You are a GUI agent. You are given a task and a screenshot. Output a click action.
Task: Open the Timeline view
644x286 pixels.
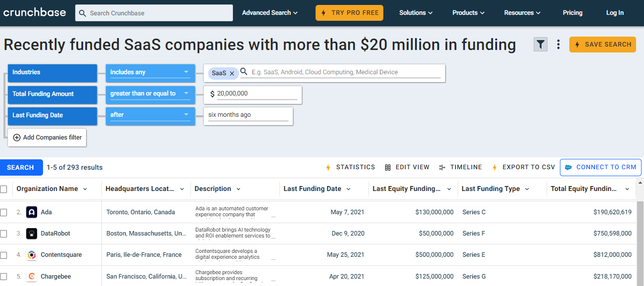[460, 167]
